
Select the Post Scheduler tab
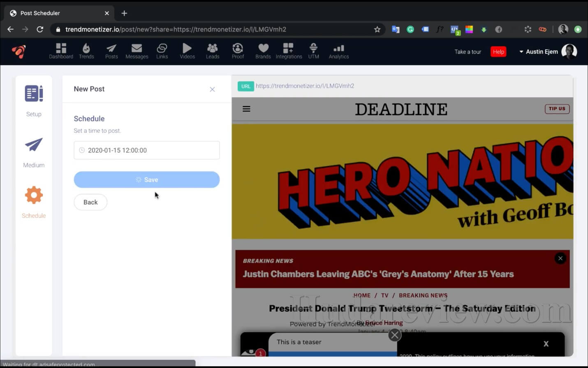(x=60, y=13)
